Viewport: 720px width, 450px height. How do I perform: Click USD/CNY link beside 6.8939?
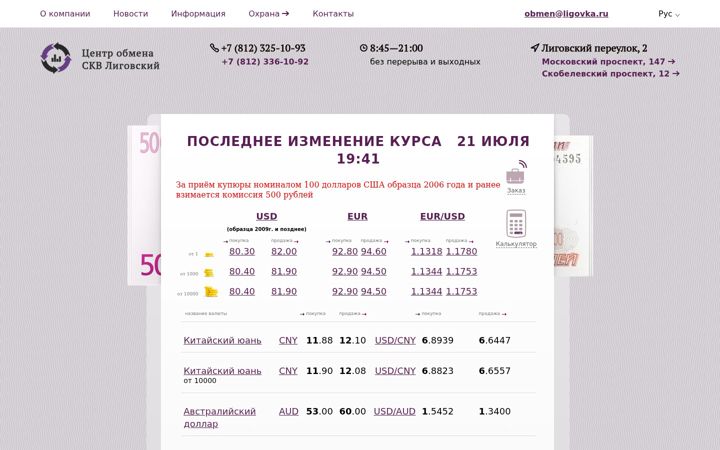click(395, 341)
